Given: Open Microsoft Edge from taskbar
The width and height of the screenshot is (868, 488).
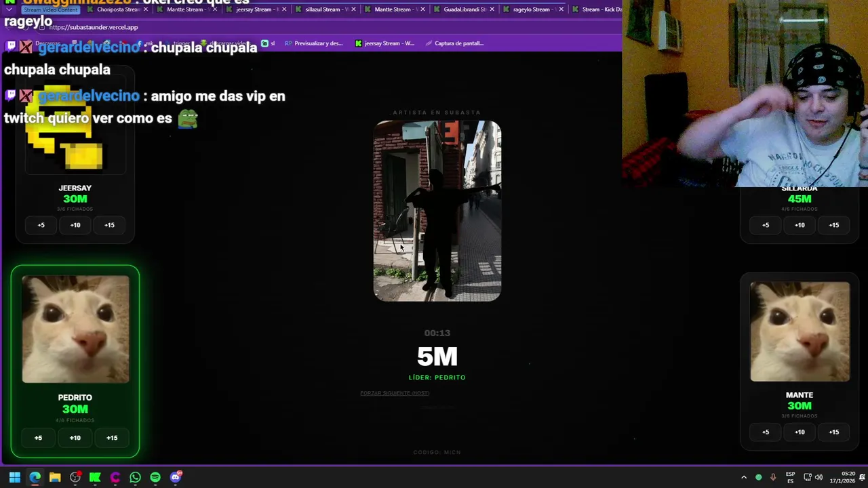Looking at the screenshot, I should click(x=35, y=477).
